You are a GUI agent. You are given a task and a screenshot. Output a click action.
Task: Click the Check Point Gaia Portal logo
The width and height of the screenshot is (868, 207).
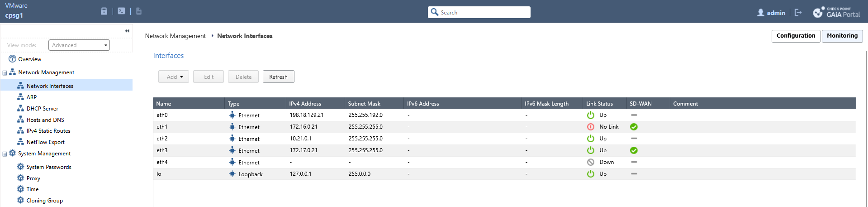(x=836, y=12)
